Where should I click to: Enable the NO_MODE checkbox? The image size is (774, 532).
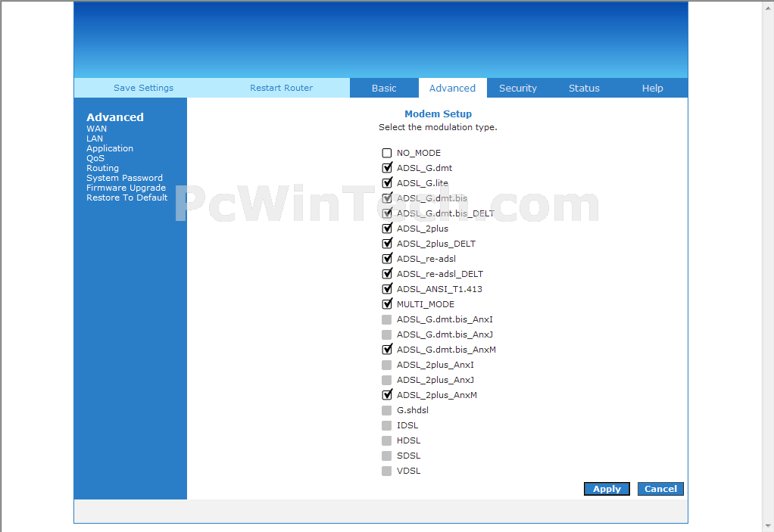[387, 153]
